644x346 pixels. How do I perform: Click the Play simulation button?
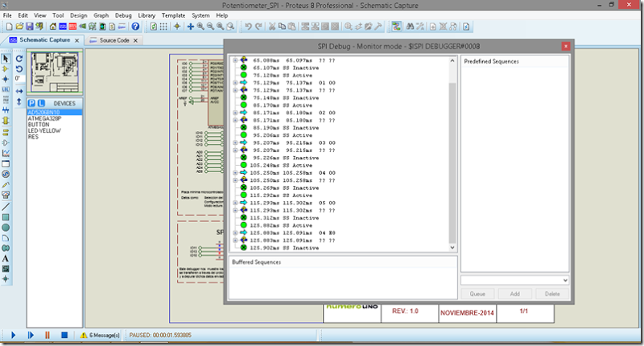pyautogui.click(x=13, y=335)
